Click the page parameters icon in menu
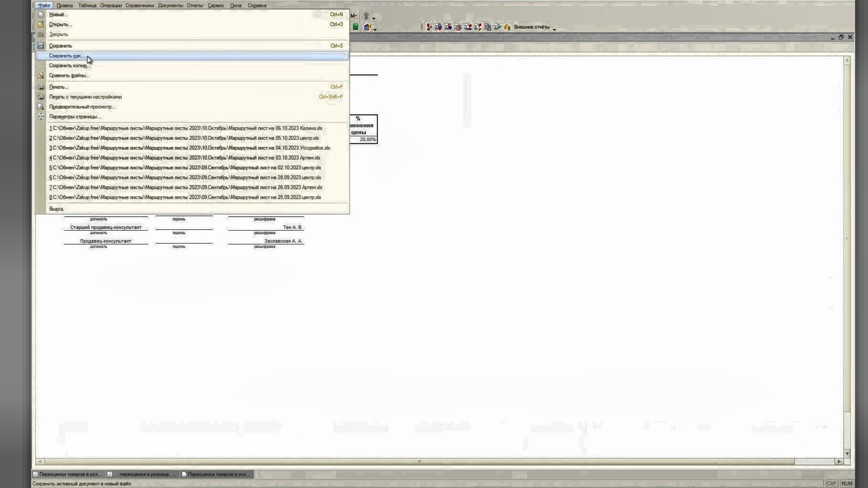The height and width of the screenshot is (488, 868). point(41,116)
